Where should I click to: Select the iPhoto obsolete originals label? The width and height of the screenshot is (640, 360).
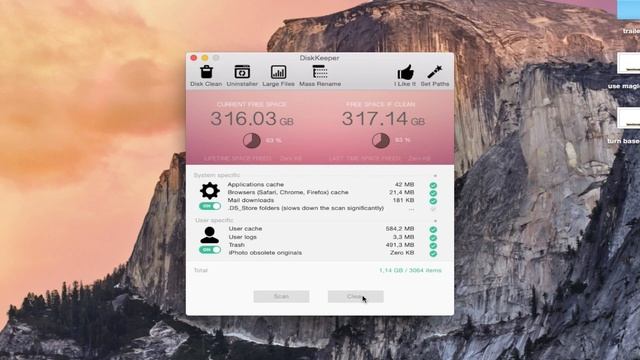click(x=265, y=253)
